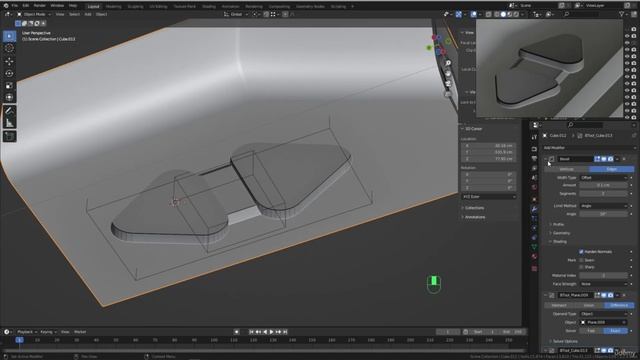
Task: Open the Render menu
Action: click(40, 6)
